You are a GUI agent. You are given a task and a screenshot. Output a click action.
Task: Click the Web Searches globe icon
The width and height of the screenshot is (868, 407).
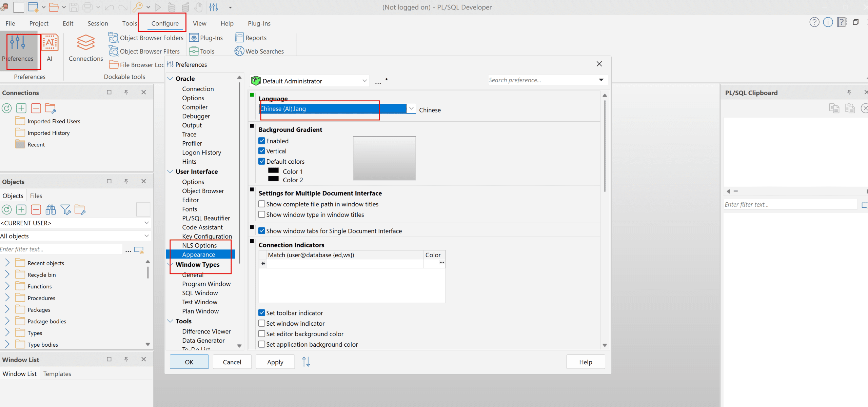(x=239, y=51)
